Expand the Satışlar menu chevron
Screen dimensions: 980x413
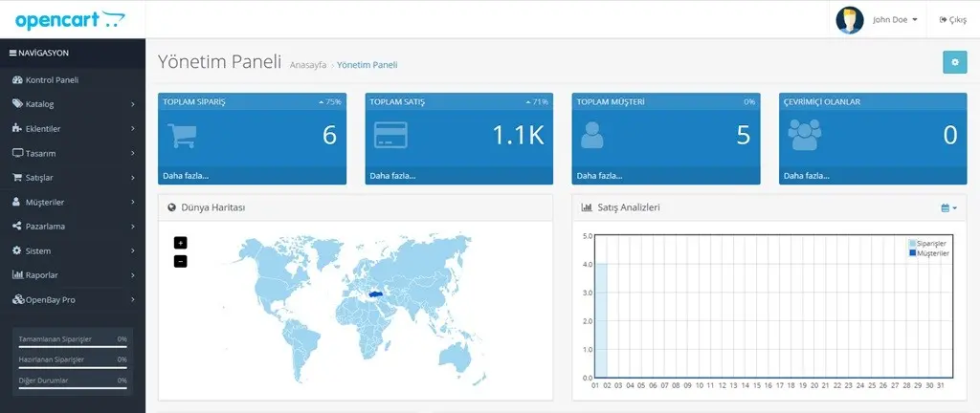pyautogui.click(x=133, y=178)
